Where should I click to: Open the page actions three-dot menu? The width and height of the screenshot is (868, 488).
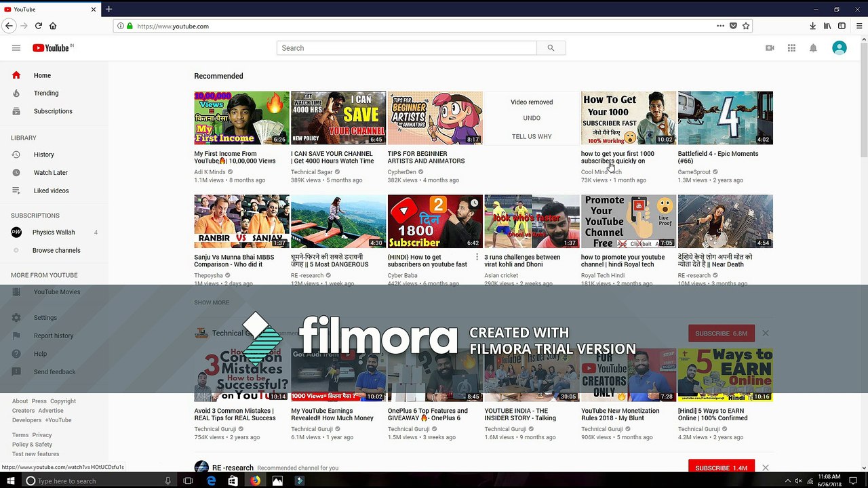(x=720, y=26)
